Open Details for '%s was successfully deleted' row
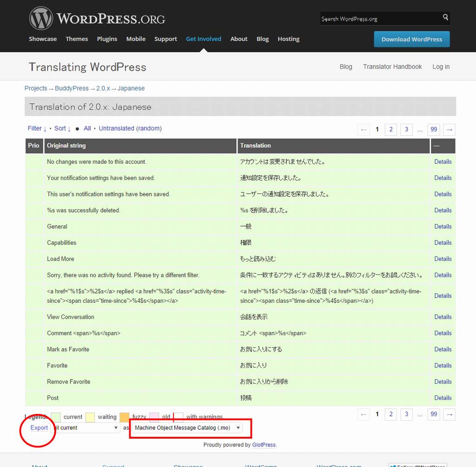 [x=443, y=210]
